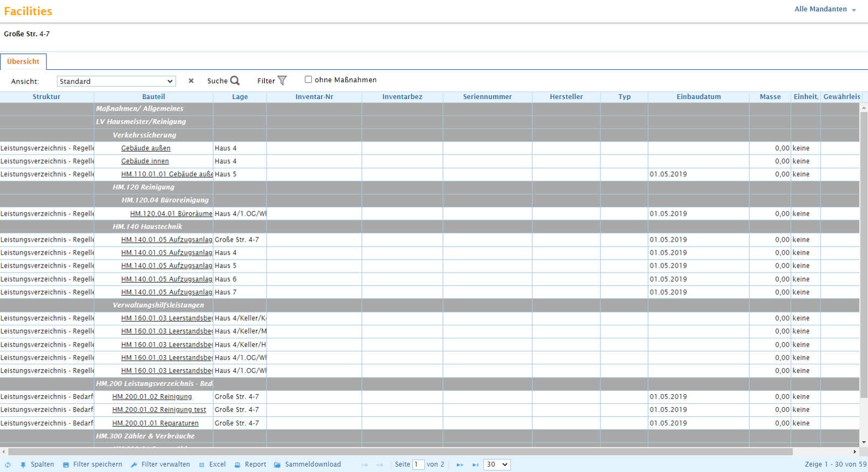Click the Filter funnel icon
The image size is (868, 472).
pos(282,81)
